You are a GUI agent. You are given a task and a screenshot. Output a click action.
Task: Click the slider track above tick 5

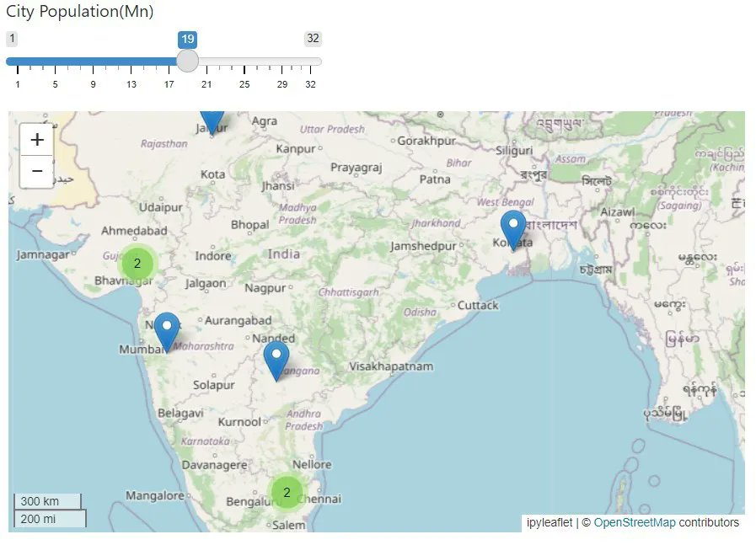point(56,61)
